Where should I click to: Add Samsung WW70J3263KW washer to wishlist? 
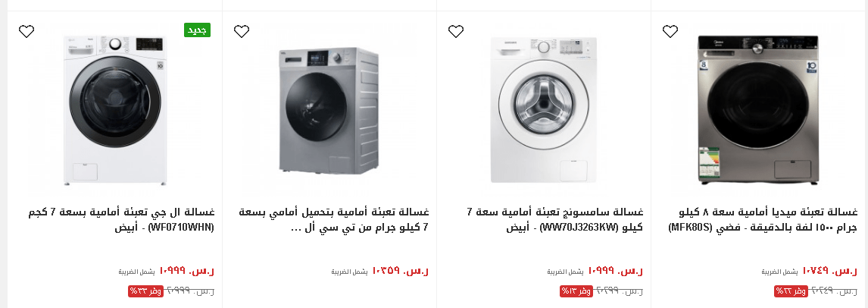click(456, 32)
